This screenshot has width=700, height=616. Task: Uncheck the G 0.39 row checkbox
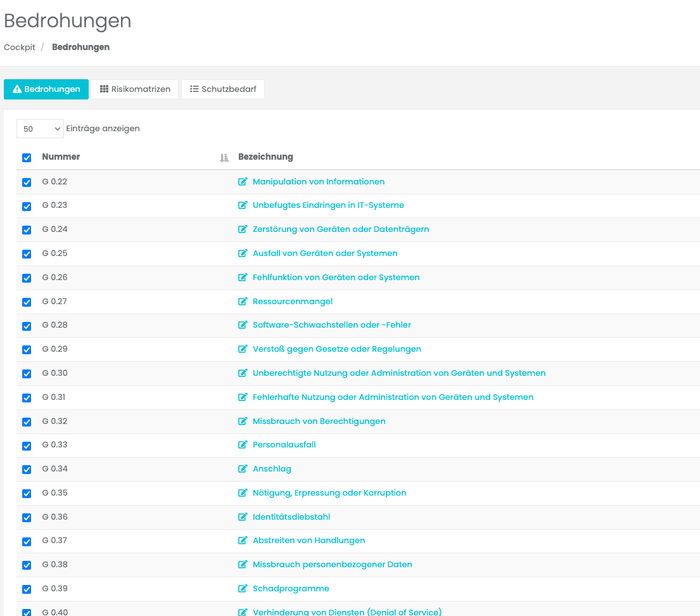(x=27, y=589)
